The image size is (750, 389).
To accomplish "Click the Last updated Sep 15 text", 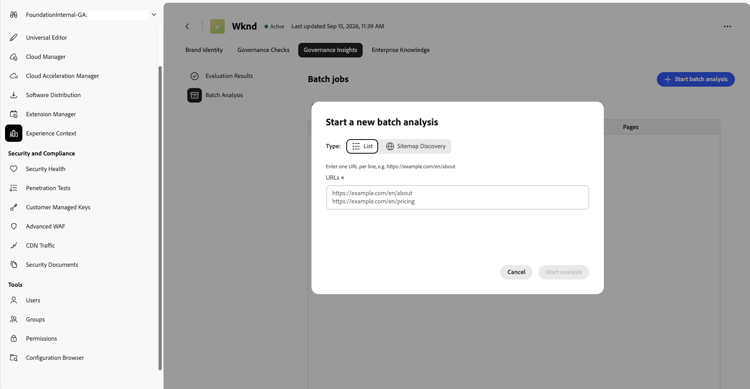I will tap(338, 26).
